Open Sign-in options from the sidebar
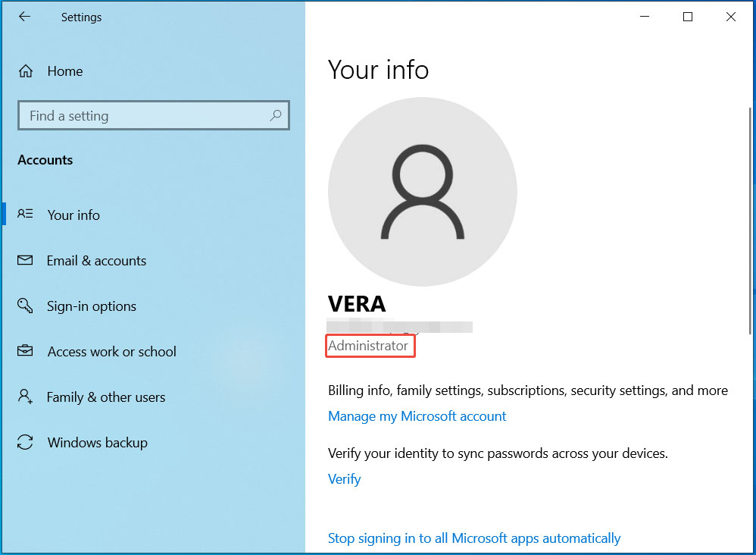The width and height of the screenshot is (756, 555). coord(92,306)
